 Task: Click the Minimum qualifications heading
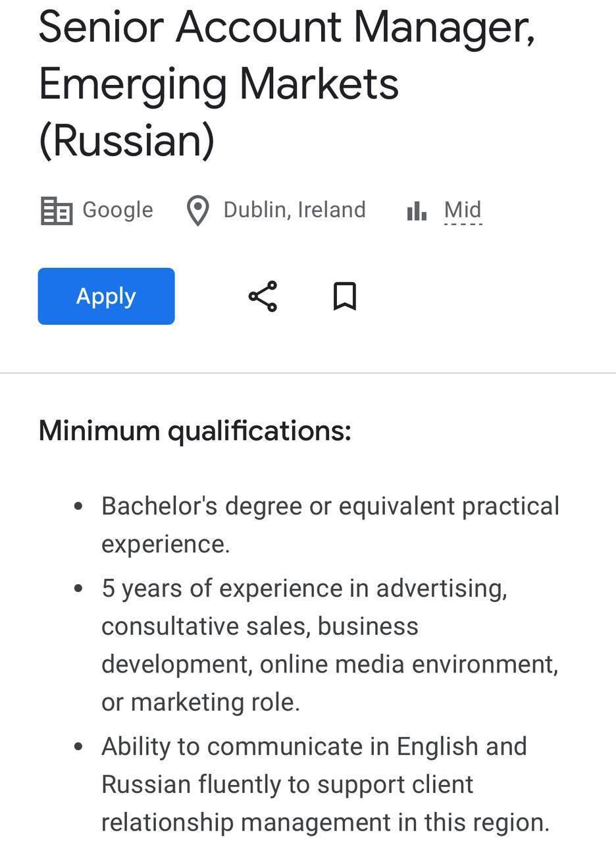point(195,431)
